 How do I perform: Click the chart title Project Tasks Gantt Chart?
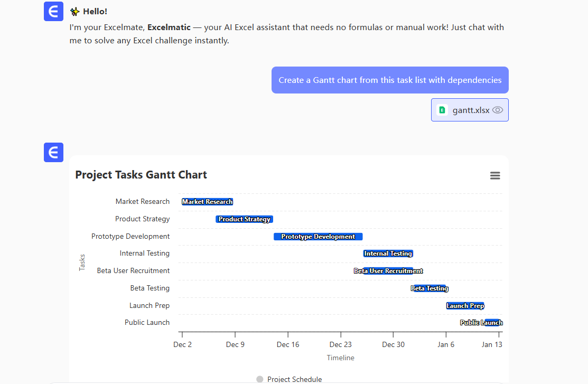tap(141, 174)
